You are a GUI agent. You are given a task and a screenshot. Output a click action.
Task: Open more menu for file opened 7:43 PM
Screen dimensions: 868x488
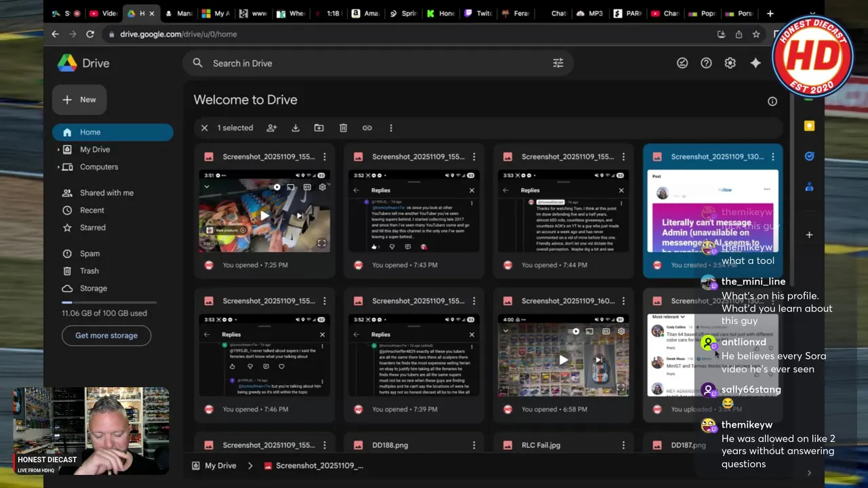click(474, 157)
